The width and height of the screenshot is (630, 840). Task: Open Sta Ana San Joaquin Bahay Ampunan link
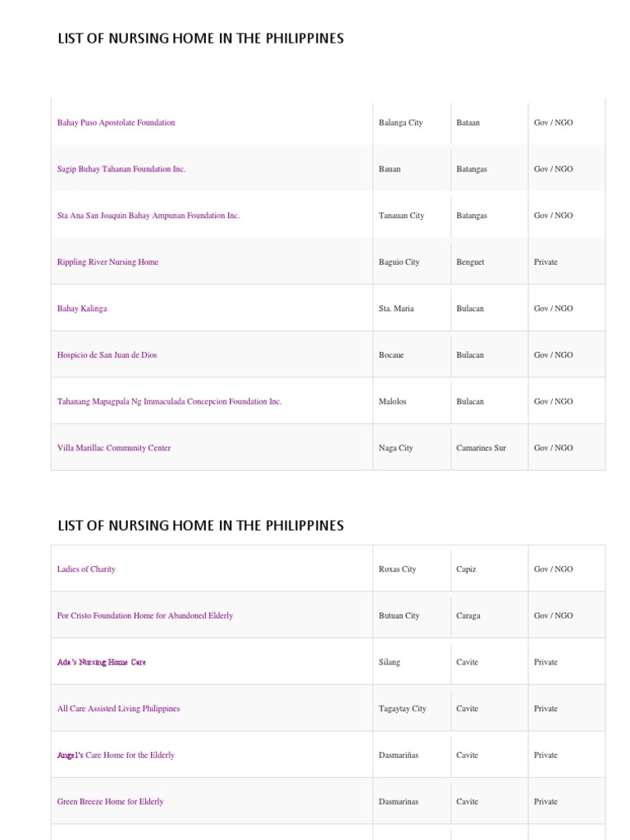[x=148, y=216]
